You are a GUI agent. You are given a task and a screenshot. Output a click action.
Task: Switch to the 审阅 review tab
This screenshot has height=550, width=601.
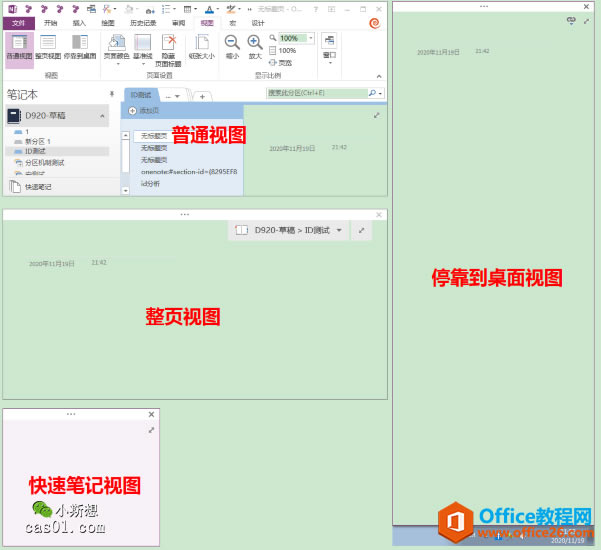pos(178,23)
